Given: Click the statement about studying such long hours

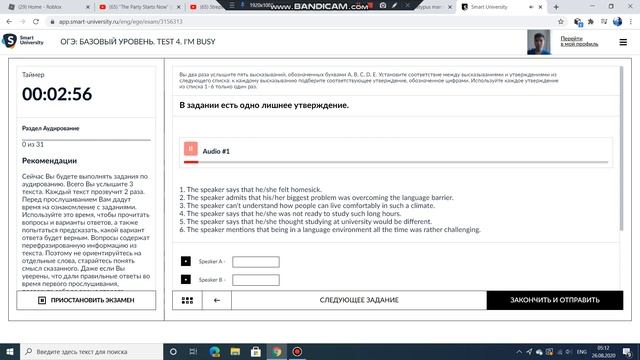Looking at the screenshot, I should click(290, 213).
